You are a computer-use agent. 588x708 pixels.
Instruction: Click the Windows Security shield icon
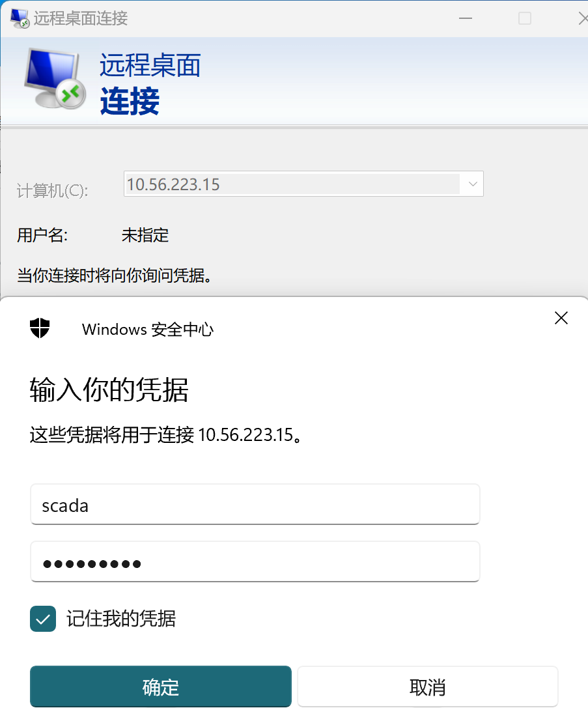coord(40,328)
